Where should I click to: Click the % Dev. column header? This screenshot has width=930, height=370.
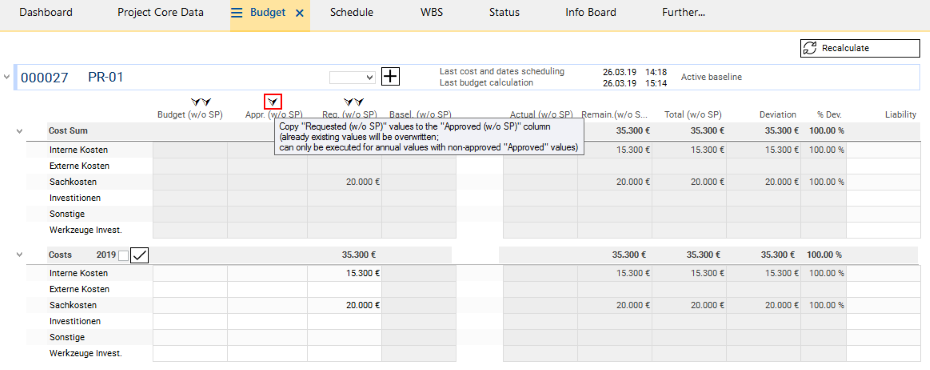click(x=829, y=115)
